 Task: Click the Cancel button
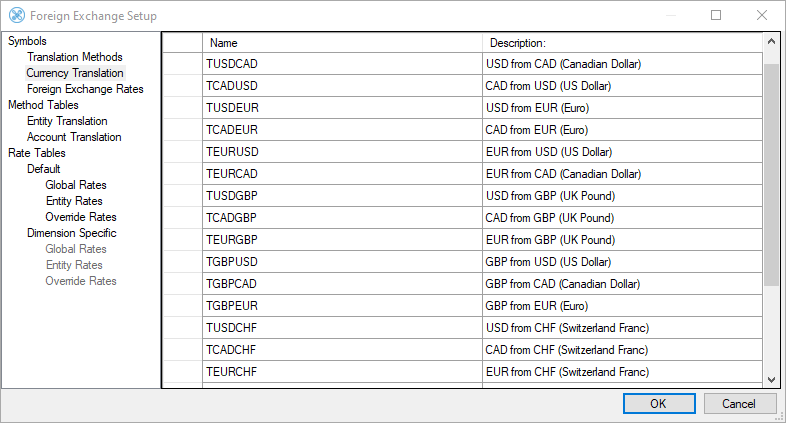pyautogui.click(x=740, y=404)
